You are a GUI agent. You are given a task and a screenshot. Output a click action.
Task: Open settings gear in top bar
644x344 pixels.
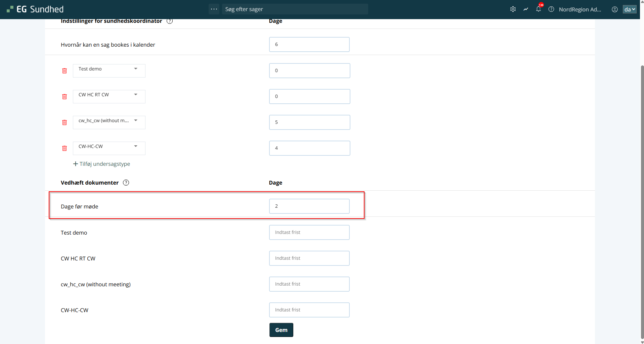tap(513, 9)
